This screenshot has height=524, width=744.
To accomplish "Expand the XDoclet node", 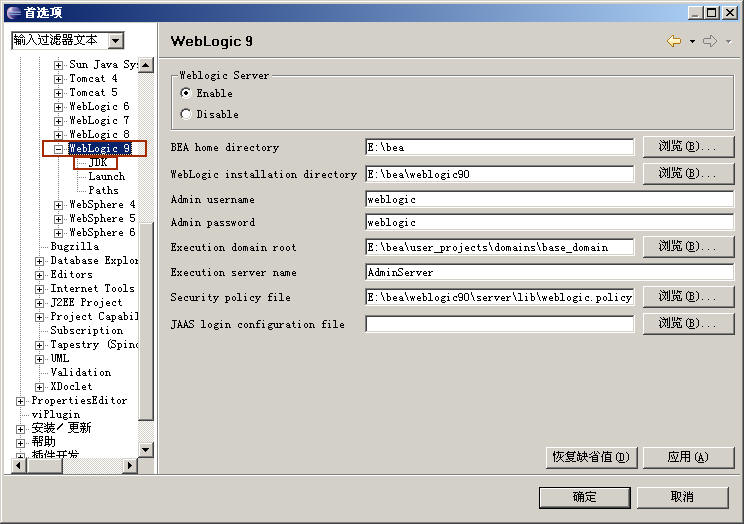I will [39, 387].
